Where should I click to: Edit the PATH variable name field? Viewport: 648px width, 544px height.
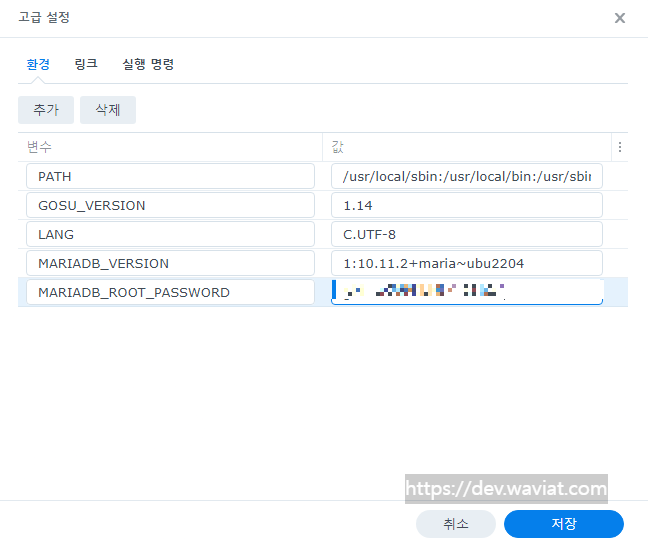point(170,177)
